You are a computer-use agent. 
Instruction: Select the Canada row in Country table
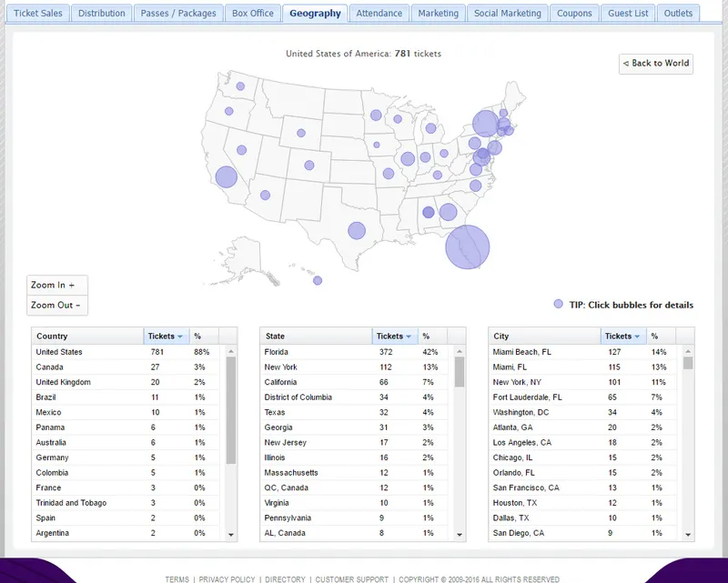[x=126, y=367]
